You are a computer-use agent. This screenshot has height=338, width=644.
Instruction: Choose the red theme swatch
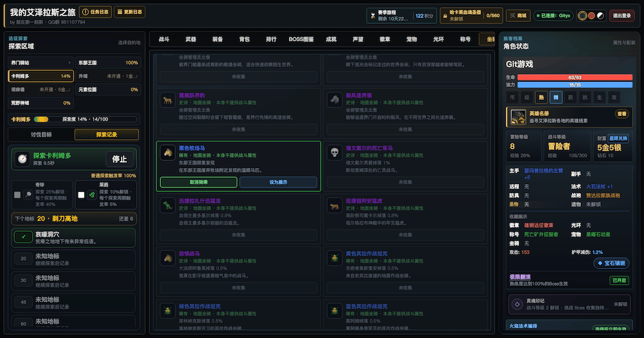591,15
